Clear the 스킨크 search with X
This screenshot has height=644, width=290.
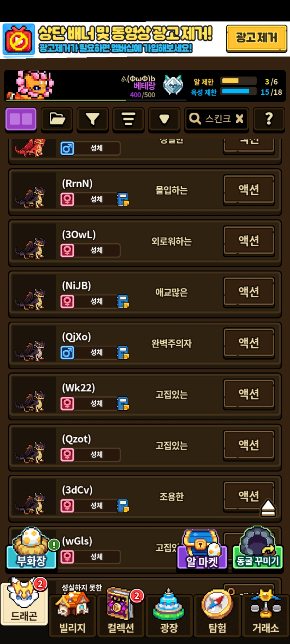[239, 119]
